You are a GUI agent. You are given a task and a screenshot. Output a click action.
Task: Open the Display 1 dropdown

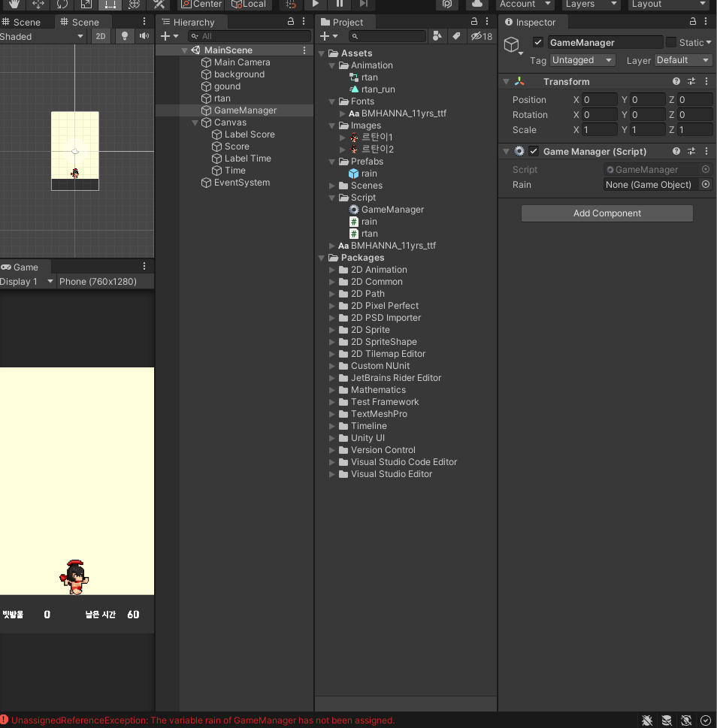pyautogui.click(x=26, y=281)
